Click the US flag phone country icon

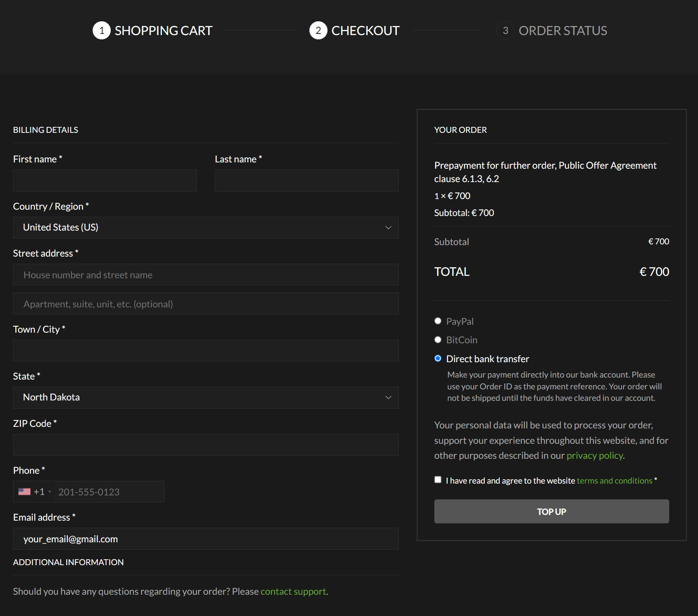[x=24, y=492]
